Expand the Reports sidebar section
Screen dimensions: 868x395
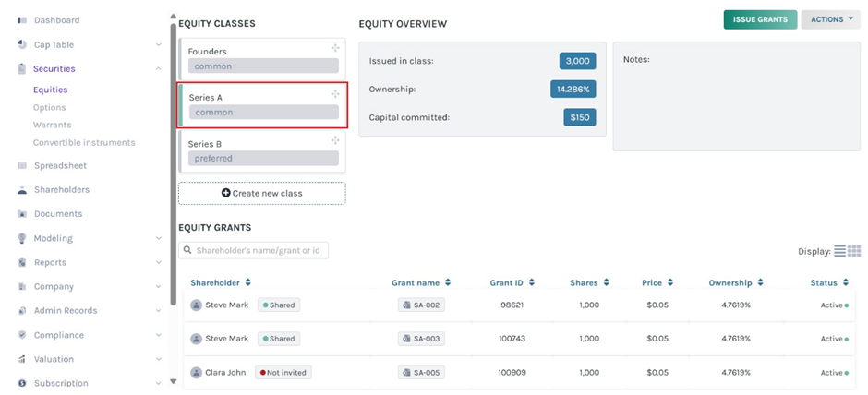pyautogui.click(x=159, y=263)
